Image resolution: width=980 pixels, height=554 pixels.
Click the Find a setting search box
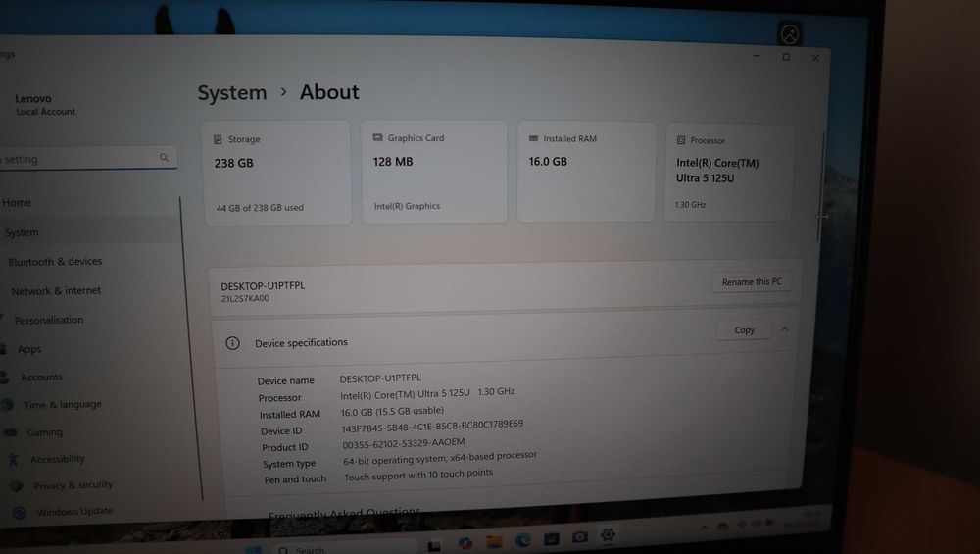87,158
